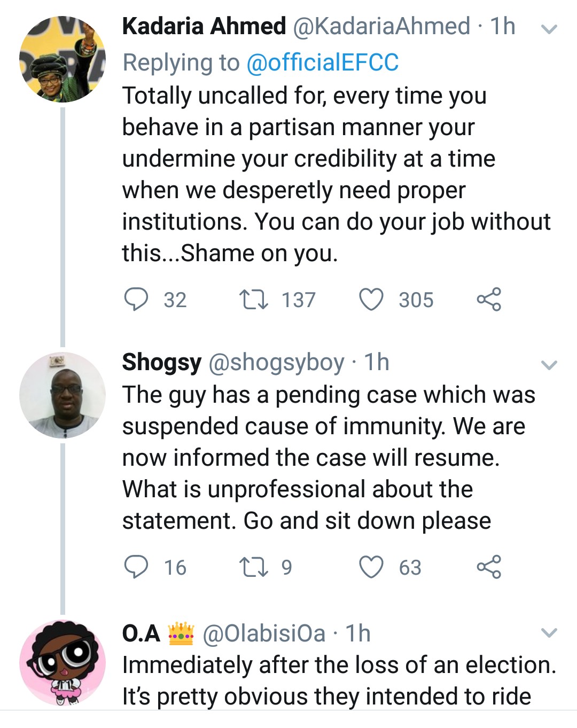View Shogsy's profile picture
This screenshot has height=728, width=577.
click(x=63, y=395)
